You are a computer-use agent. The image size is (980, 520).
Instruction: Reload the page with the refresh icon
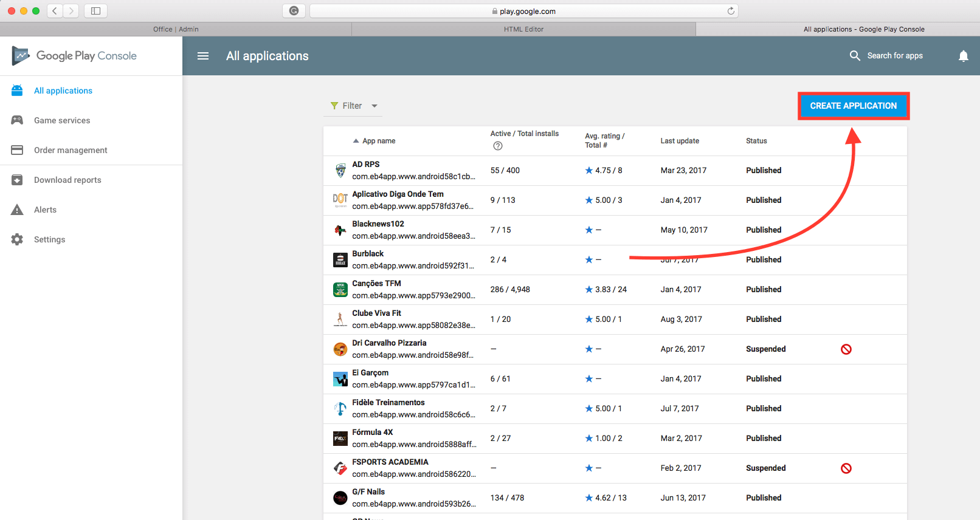[731, 11]
